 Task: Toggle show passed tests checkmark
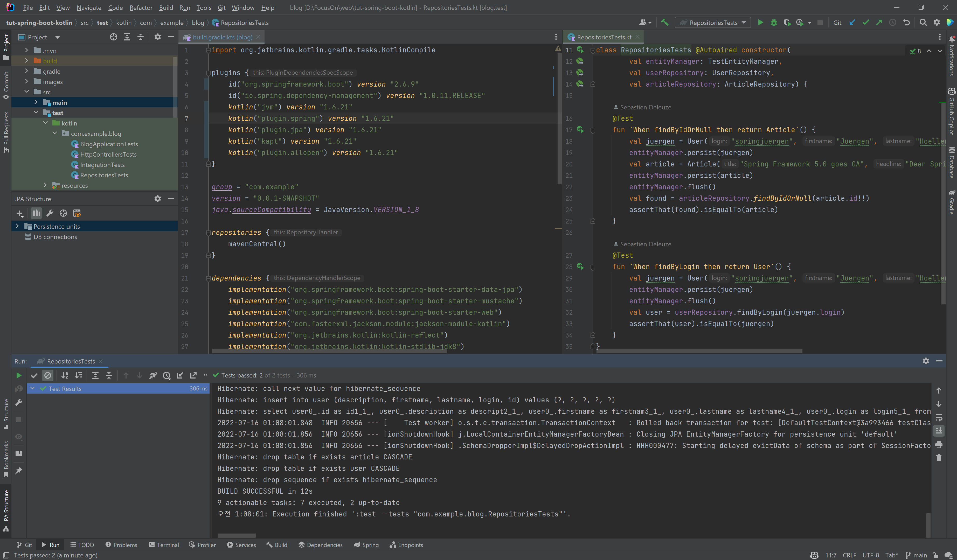coord(34,375)
